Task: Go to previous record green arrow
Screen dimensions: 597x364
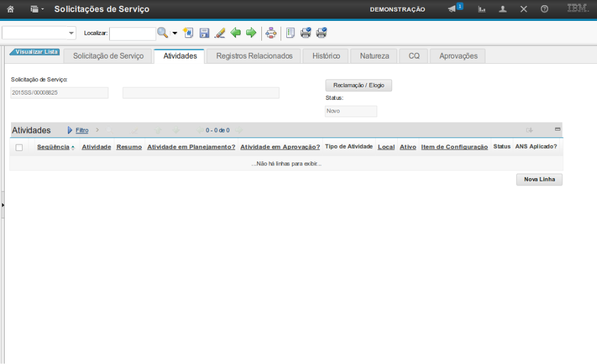Action: pos(235,33)
